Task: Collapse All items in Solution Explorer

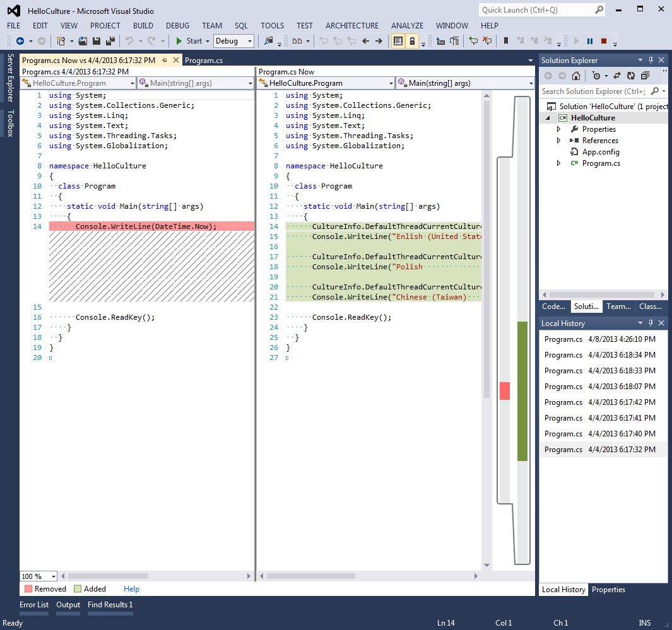Action: coord(645,76)
